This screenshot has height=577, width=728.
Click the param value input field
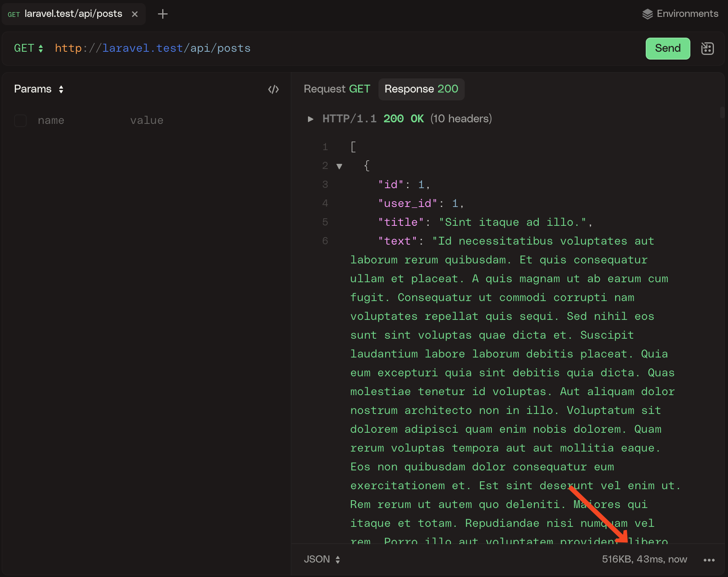[196, 120]
